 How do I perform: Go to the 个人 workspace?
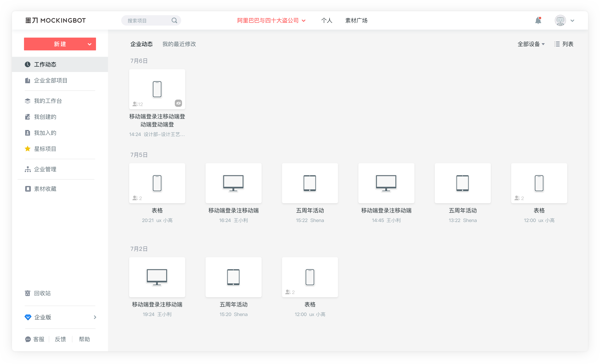(x=327, y=20)
